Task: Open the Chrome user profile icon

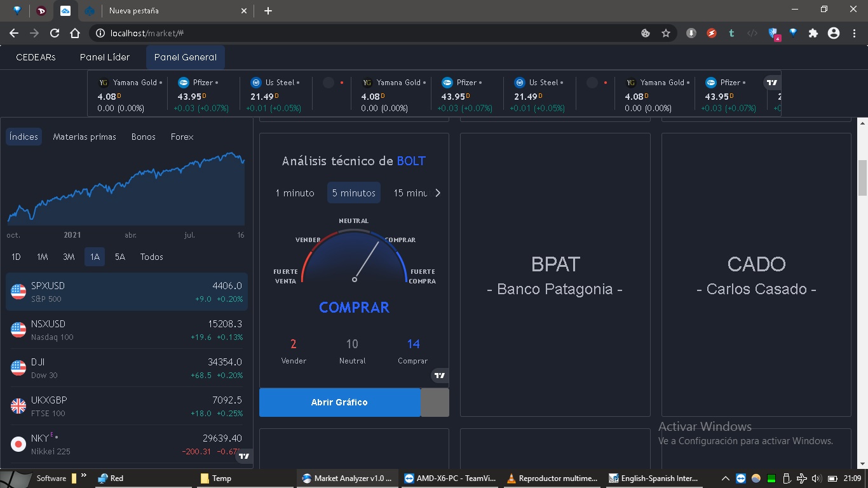Action: click(x=834, y=33)
